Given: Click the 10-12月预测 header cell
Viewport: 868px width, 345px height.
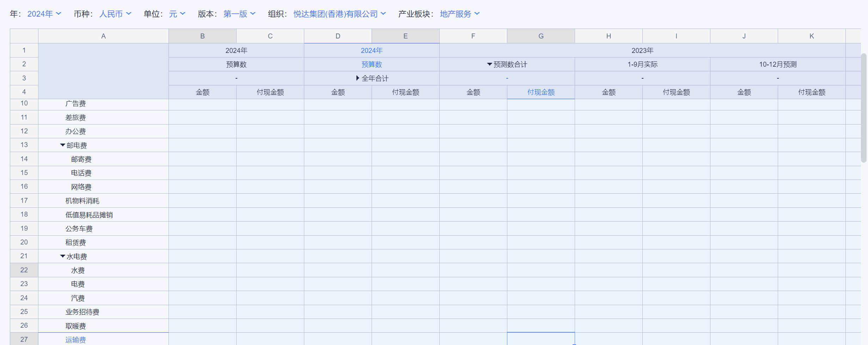Looking at the screenshot, I should point(778,64).
